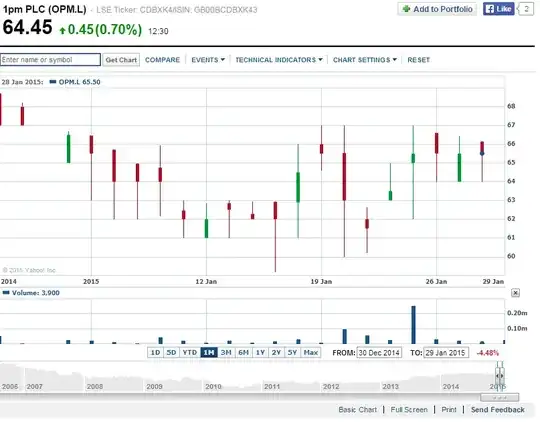This screenshot has height=423, width=540.
Task: Click the 1pm PLC (OPM.L) title
Action: [44, 9]
